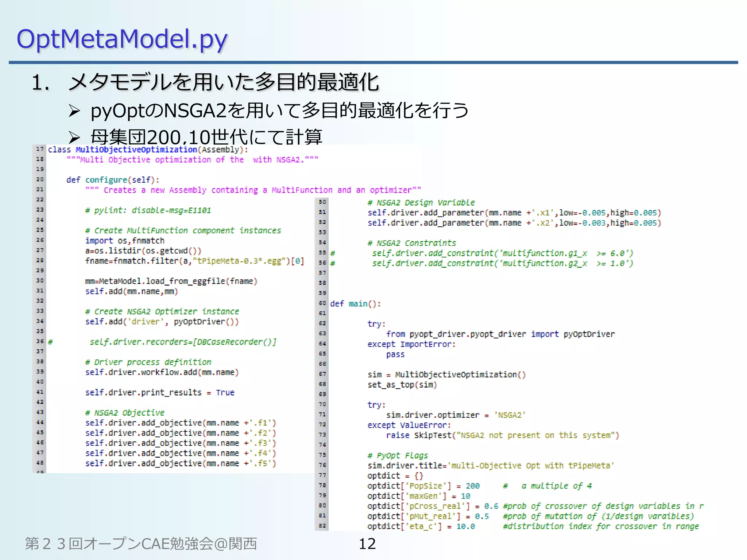The width and height of the screenshot is (747, 560).
Task: Click the comment pylint: disable-msg=E1101
Action: click(148, 210)
